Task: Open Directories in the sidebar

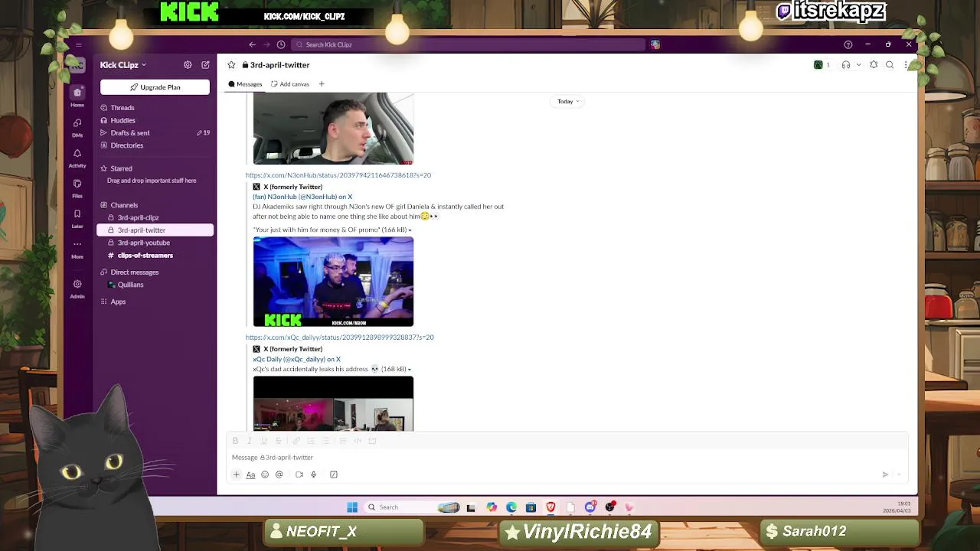Action: tap(155, 145)
